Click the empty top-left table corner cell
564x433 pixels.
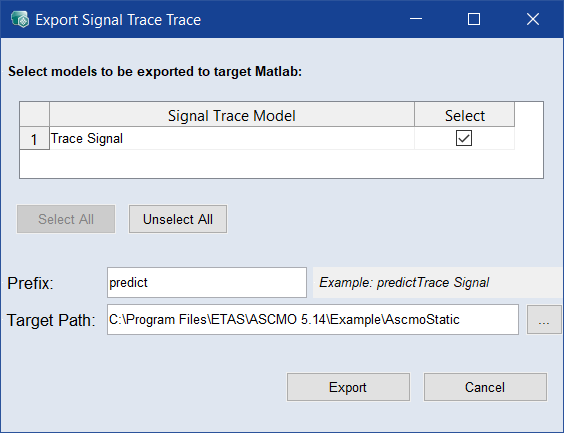34,114
